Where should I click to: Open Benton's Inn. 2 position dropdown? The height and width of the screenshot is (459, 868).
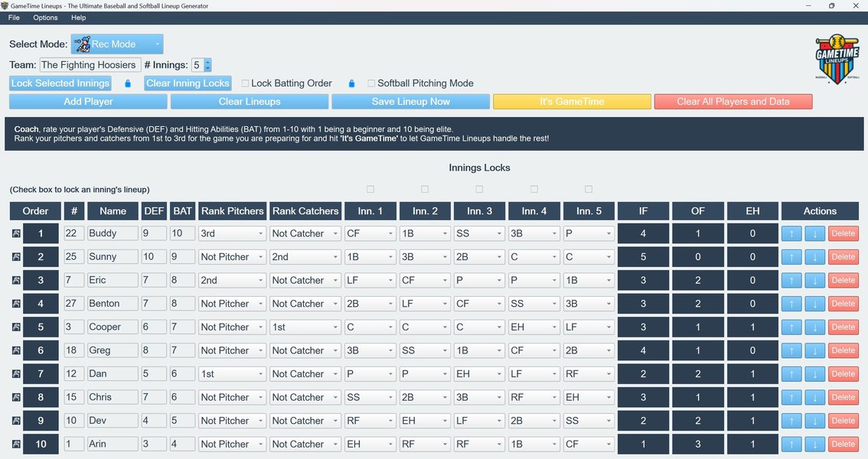[425, 304]
